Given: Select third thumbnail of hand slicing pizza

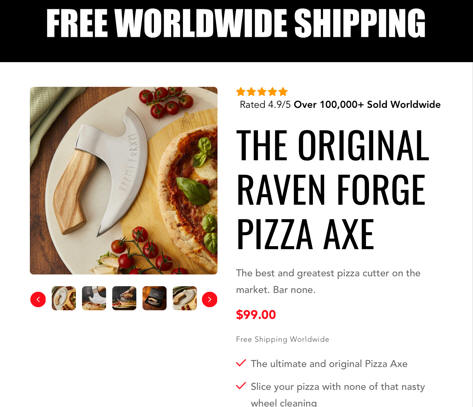Looking at the screenshot, I should (x=124, y=298).
